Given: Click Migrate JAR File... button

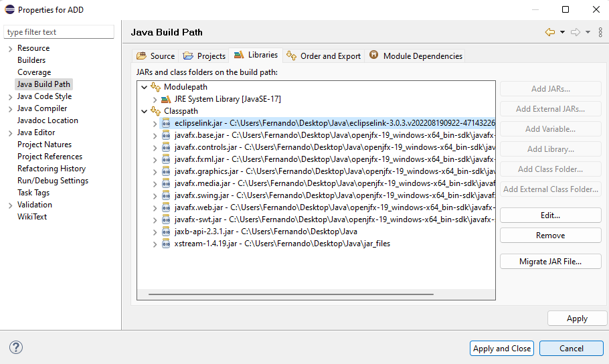Looking at the screenshot, I should [550, 262].
